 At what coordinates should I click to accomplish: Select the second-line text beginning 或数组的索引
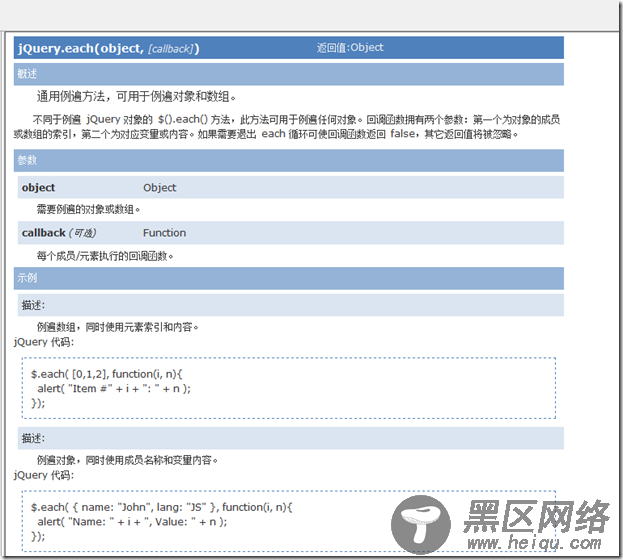266,134
